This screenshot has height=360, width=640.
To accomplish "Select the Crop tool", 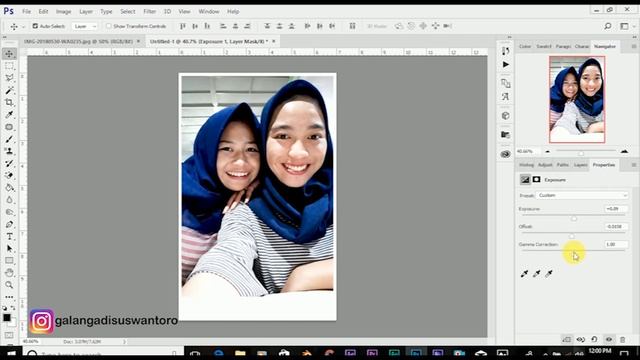I will coord(9,102).
